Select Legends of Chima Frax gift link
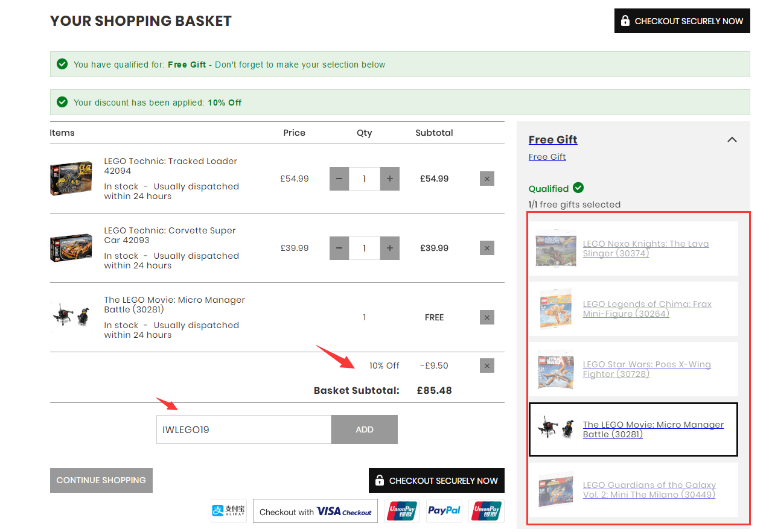Viewport: 772px width, 532px height. [x=647, y=309]
